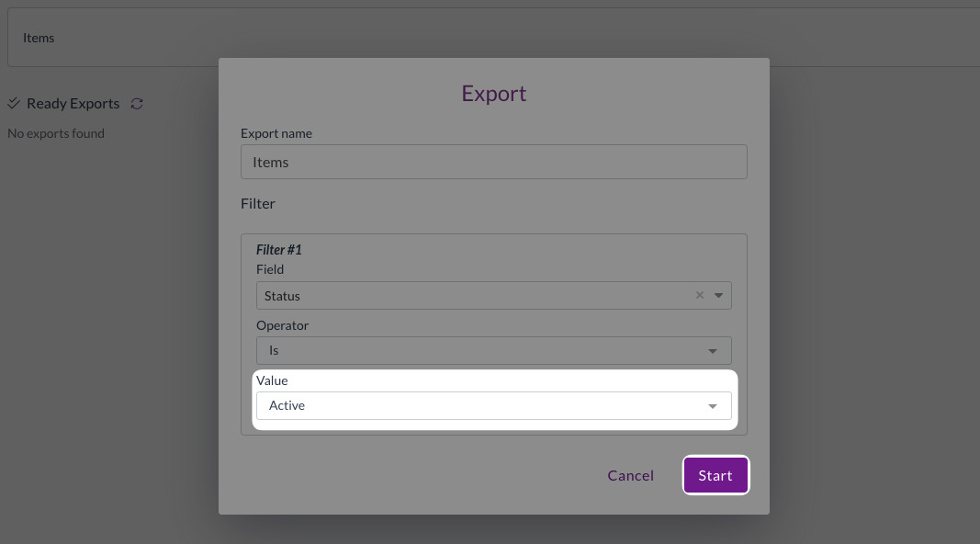The height and width of the screenshot is (544, 980).
Task: Click the 'Value' field label
Action: pos(272,380)
